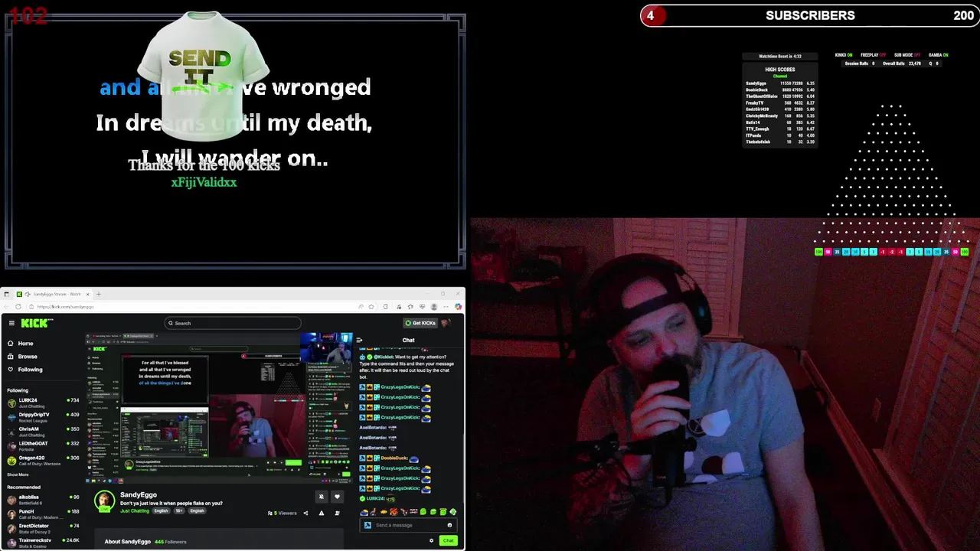
Task: Open LURK24 channel in Following list
Action: point(43,402)
